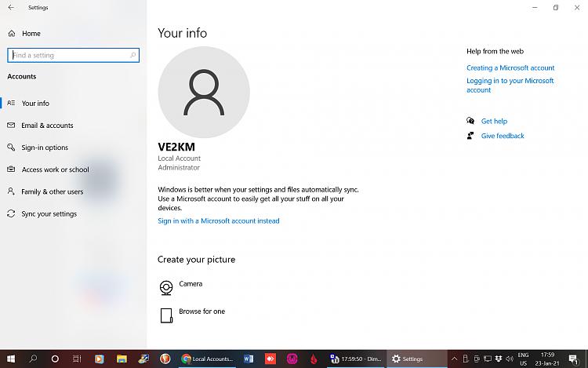Switch to Chrome Local Accounts window
The height and width of the screenshot is (368, 588).
pyautogui.click(x=207, y=359)
